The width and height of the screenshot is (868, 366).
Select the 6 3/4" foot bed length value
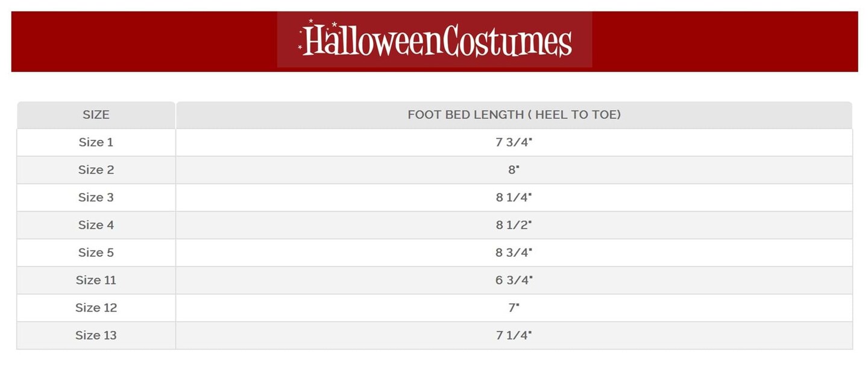514,280
